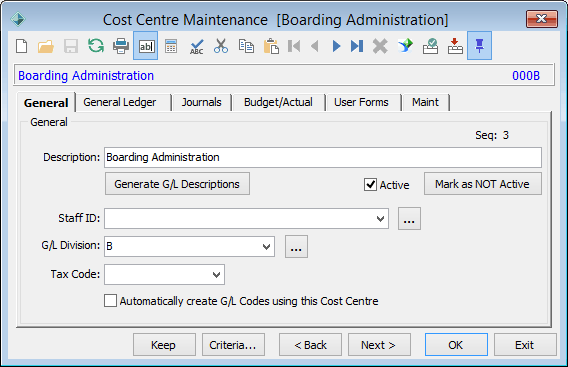Toggle the 'ab|' edit mode icon
Screen dimensions: 568x367
[146, 46]
